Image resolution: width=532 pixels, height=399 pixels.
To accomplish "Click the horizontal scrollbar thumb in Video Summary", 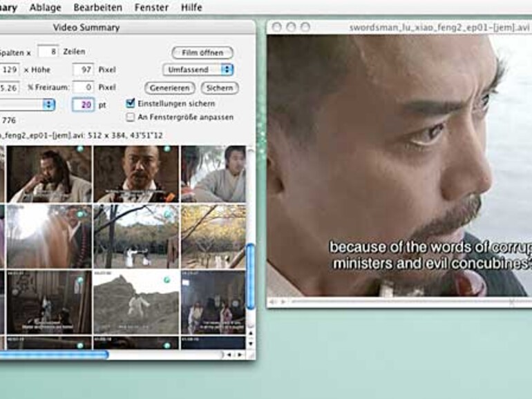I will [x=54, y=355].
